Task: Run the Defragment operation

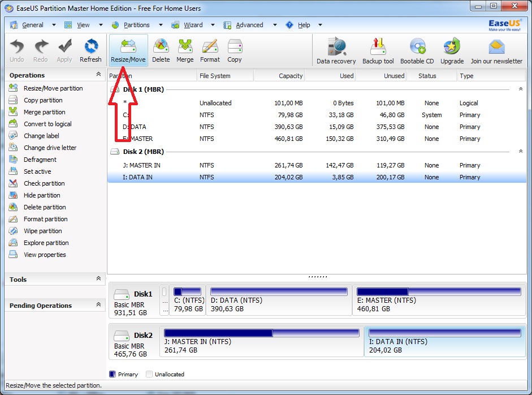Action: (33, 160)
